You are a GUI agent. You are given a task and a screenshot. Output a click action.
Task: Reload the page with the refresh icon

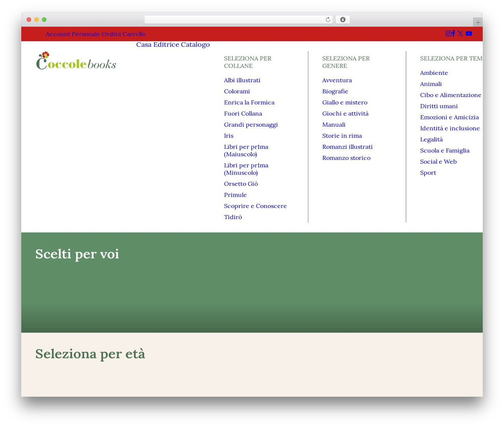(x=328, y=20)
